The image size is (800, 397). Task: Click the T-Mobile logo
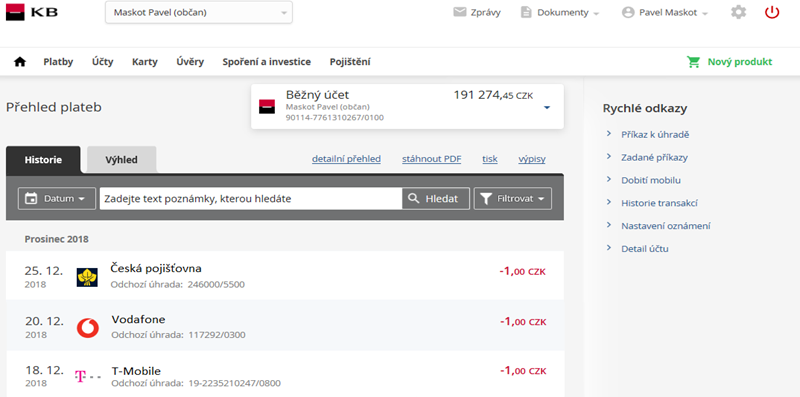[x=88, y=377]
